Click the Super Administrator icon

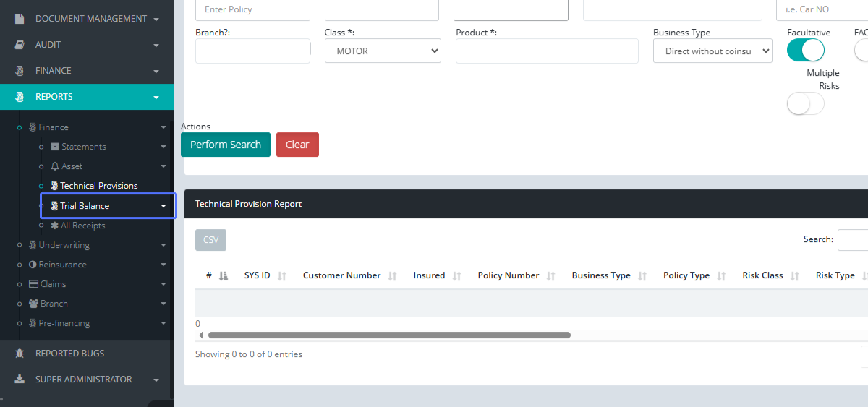20,380
